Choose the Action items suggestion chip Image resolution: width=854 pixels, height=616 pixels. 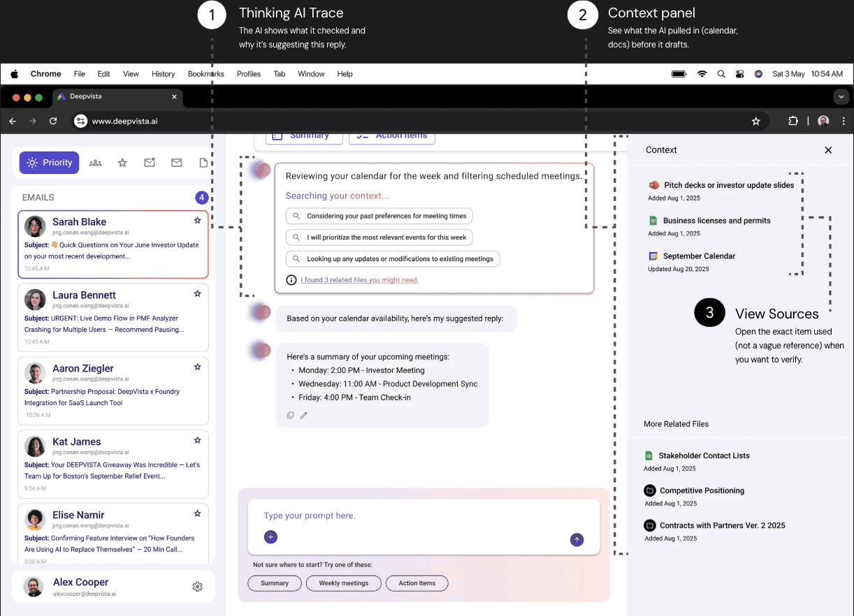coord(417,583)
